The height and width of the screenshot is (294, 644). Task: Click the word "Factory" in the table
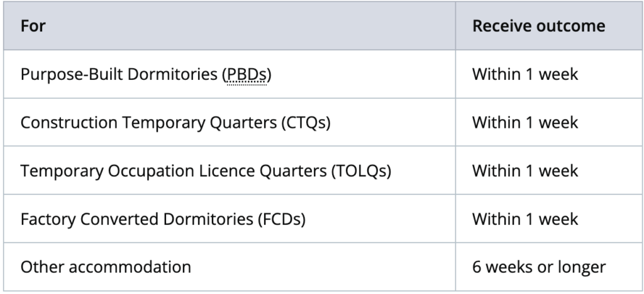point(48,220)
